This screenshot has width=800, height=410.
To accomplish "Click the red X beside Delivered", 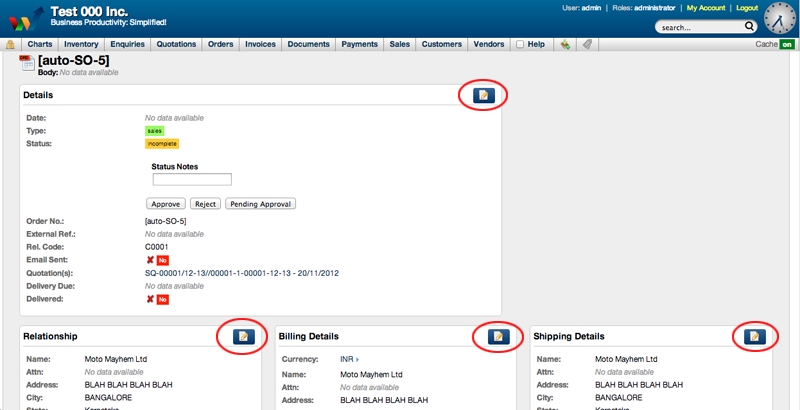I will tap(150, 299).
